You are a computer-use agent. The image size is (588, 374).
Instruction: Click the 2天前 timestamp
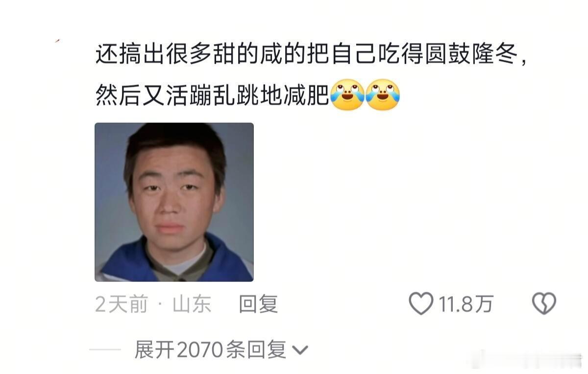pos(121,304)
